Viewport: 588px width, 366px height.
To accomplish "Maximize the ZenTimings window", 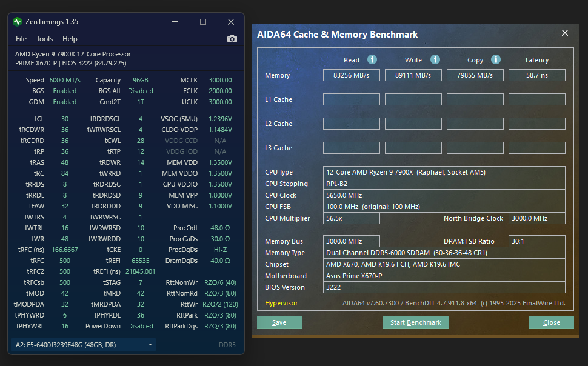I will pos(203,22).
